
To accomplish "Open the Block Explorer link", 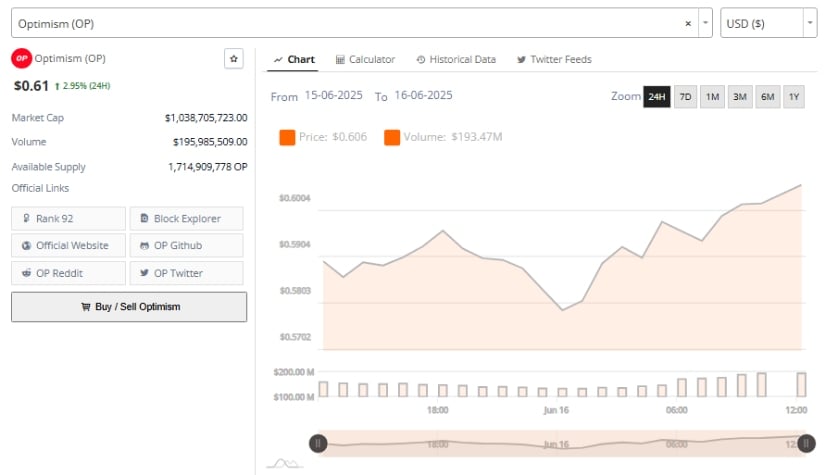I will click(186, 218).
